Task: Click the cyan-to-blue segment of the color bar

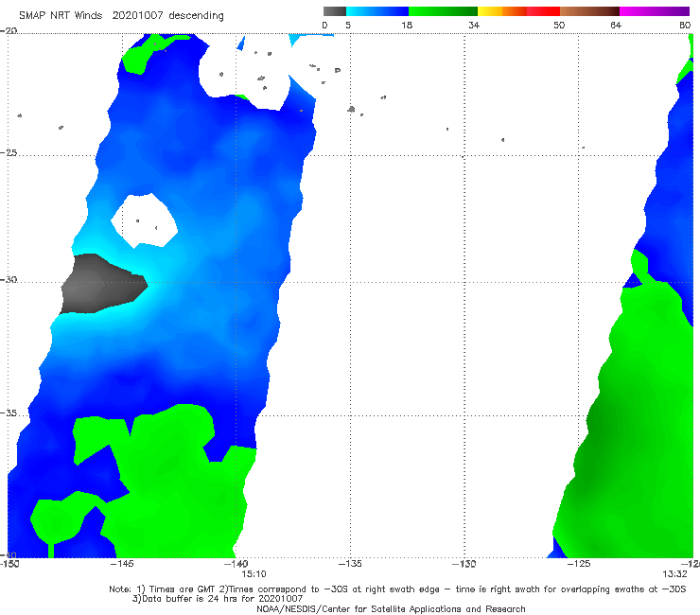Action: (x=377, y=11)
